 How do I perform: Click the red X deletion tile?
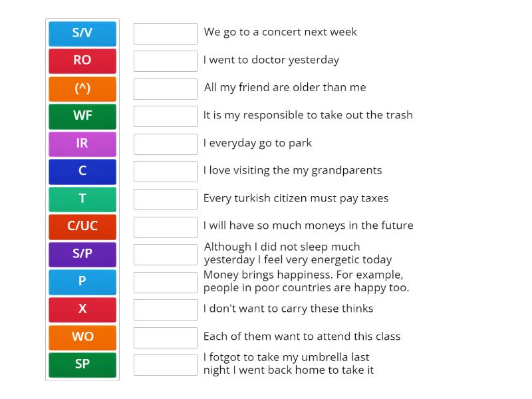coord(82,309)
